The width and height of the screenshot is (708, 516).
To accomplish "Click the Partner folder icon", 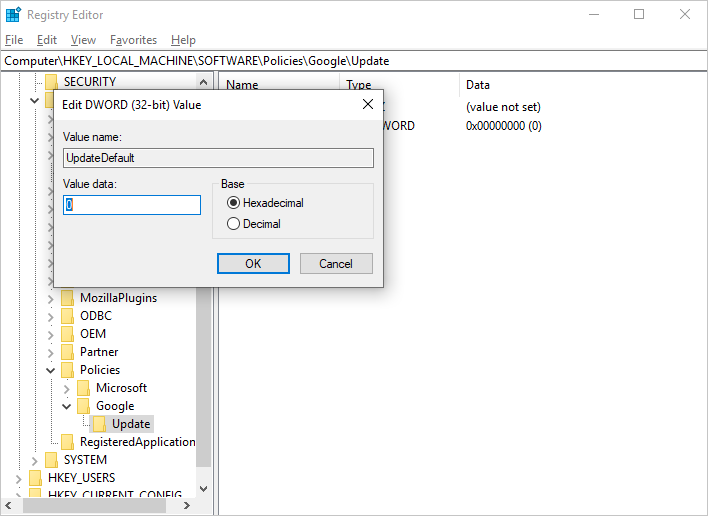I will [68, 352].
